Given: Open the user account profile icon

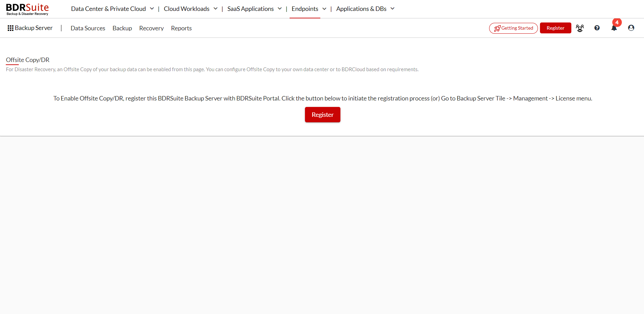Looking at the screenshot, I should click(x=631, y=28).
